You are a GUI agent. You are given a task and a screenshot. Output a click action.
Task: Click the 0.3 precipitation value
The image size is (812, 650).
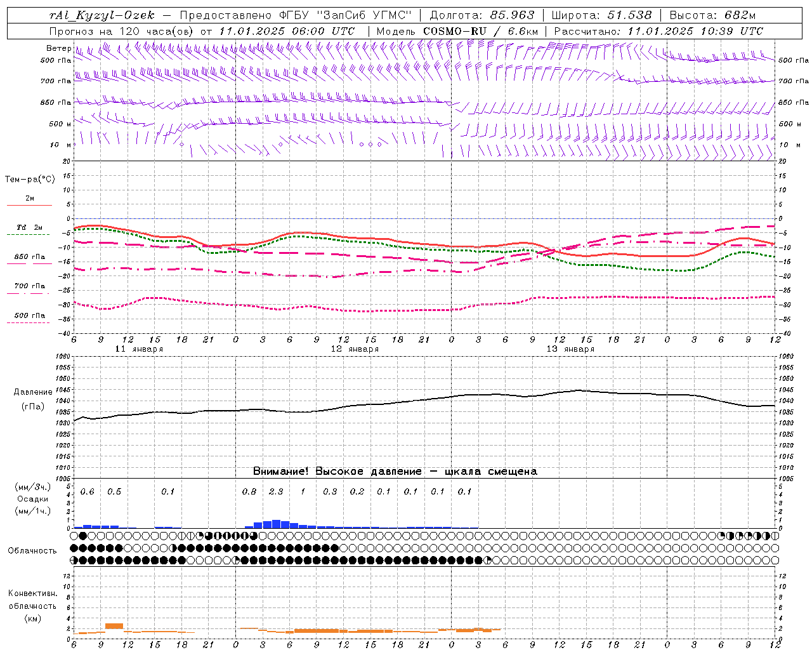tap(330, 491)
